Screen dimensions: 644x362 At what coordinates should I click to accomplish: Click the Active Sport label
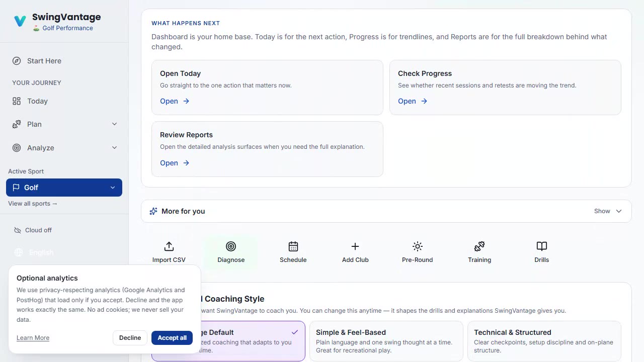tap(26, 171)
